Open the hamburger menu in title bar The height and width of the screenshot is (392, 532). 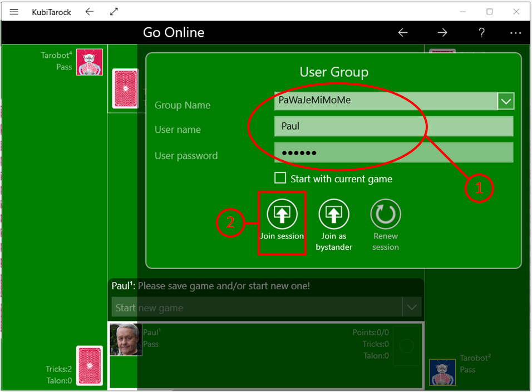(x=14, y=12)
